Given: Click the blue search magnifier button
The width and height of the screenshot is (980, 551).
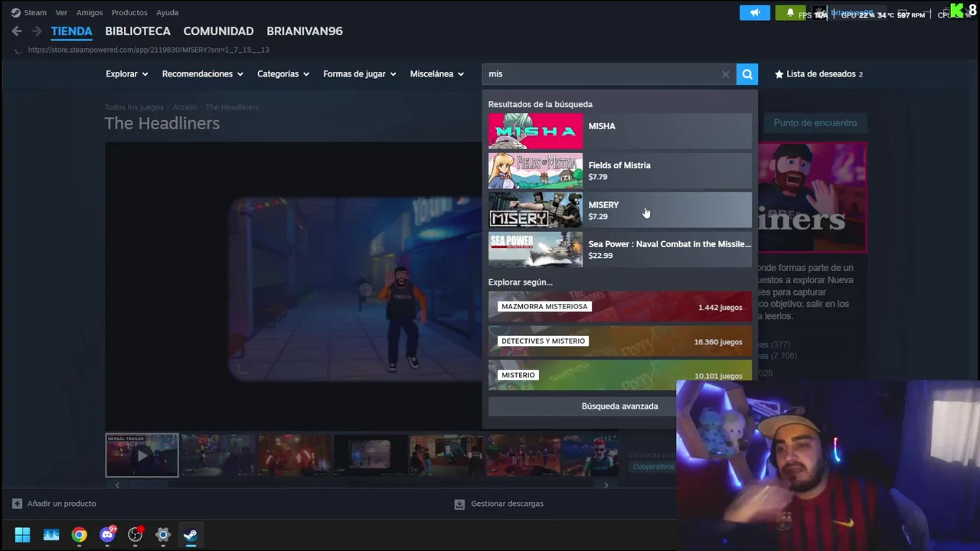Looking at the screenshot, I should [x=747, y=74].
